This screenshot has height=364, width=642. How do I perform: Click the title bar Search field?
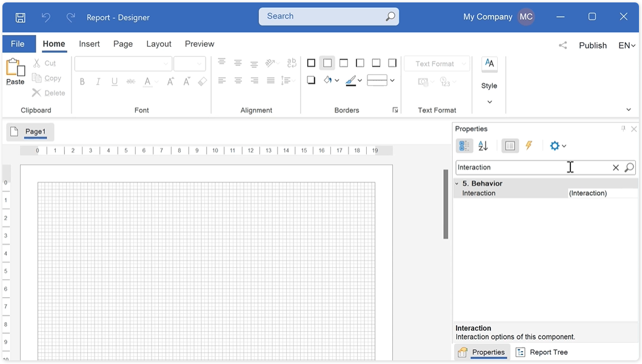[329, 16]
